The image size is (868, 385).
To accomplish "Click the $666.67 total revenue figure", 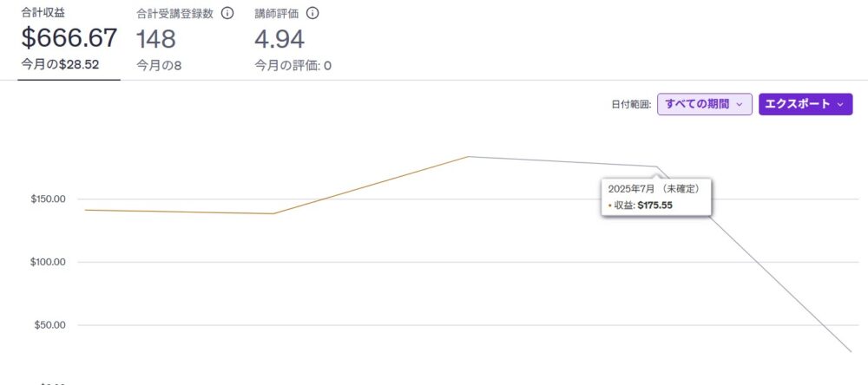I will click(x=69, y=38).
